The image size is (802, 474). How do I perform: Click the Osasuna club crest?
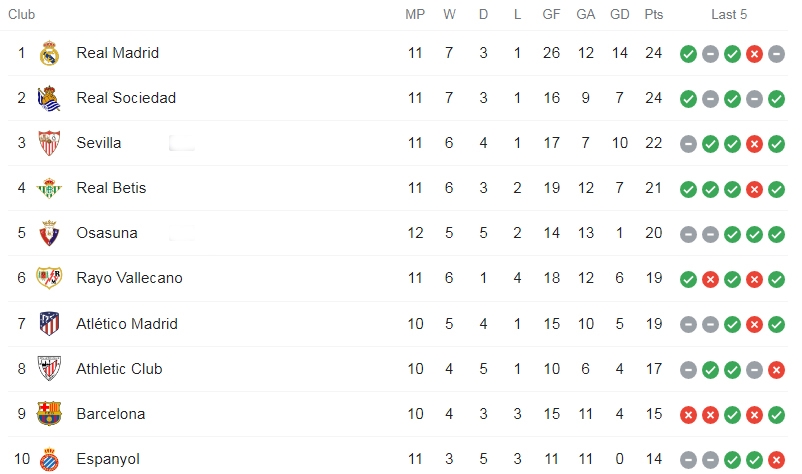coord(49,233)
